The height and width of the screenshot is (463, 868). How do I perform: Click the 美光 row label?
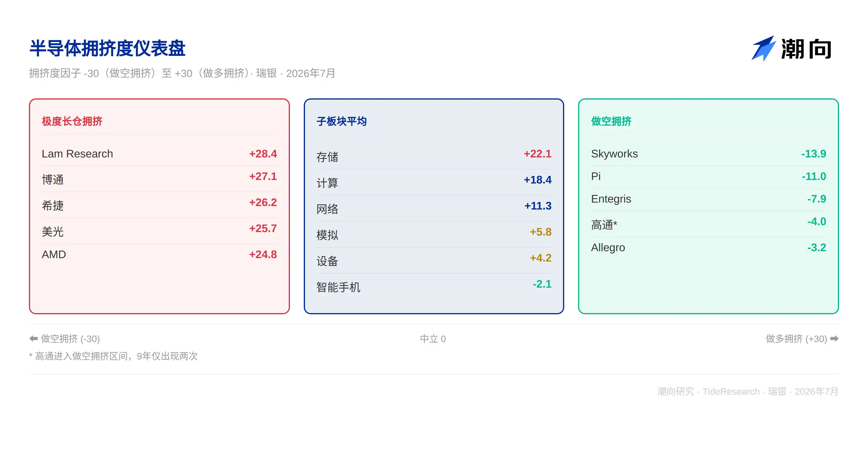point(53,231)
